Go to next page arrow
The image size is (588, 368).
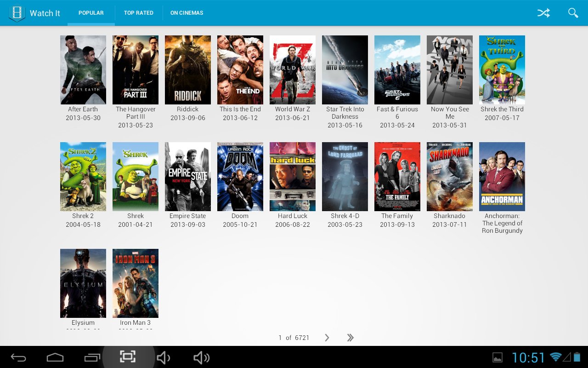coord(327,338)
